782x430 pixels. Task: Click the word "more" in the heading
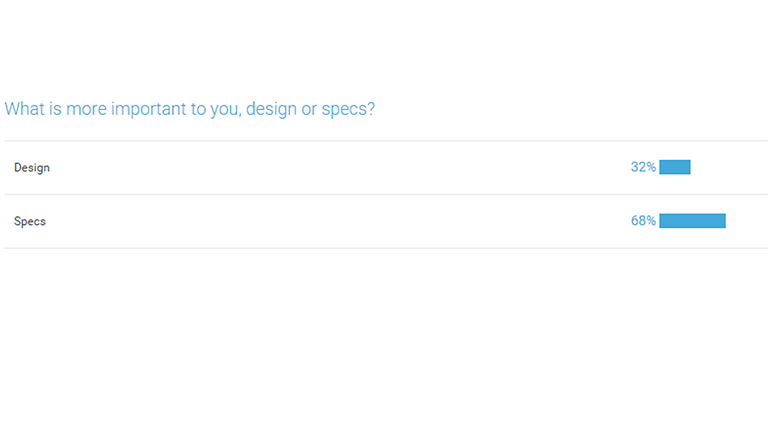(86, 109)
